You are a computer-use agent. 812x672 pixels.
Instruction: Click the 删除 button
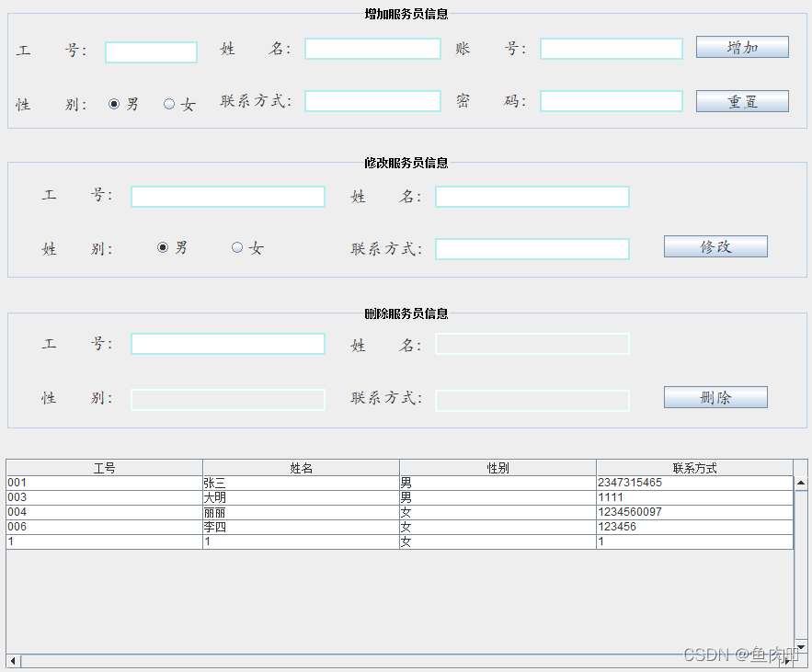[715, 397]
